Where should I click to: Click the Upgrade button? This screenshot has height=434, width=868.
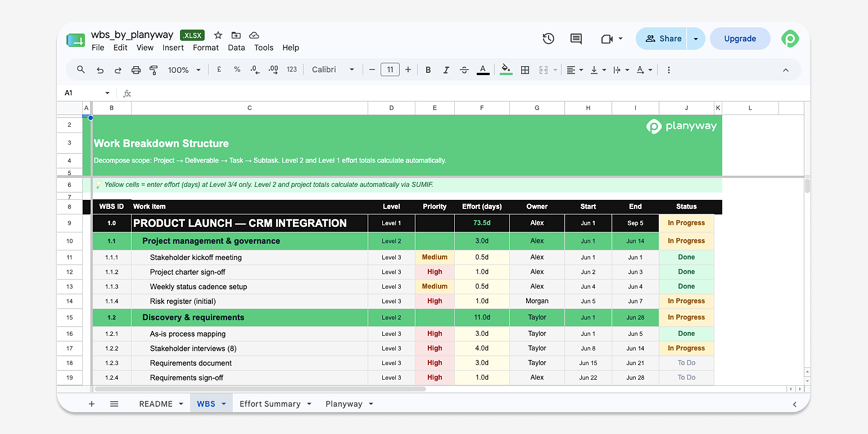pos(740,38)
